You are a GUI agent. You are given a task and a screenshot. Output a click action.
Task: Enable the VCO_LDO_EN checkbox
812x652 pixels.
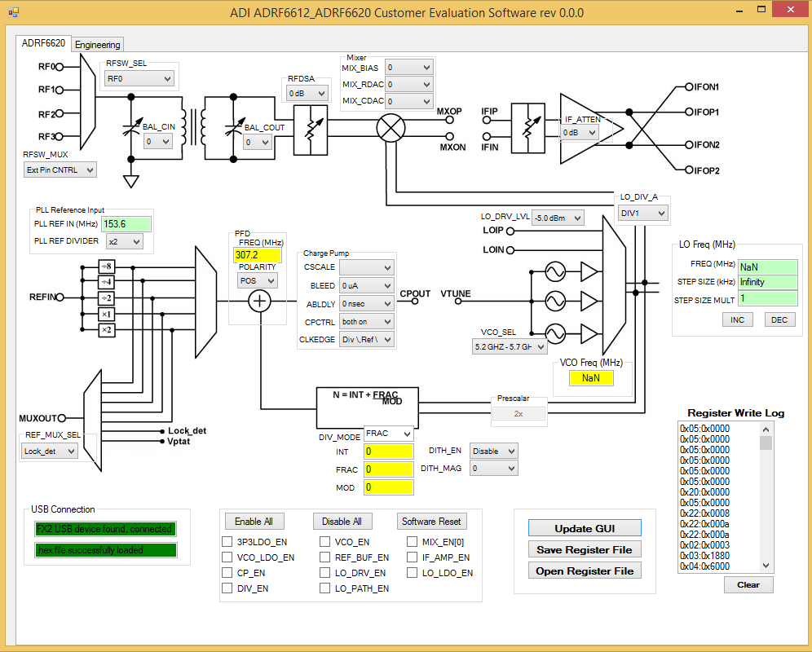pyautogui.click(x=227, y=557)
